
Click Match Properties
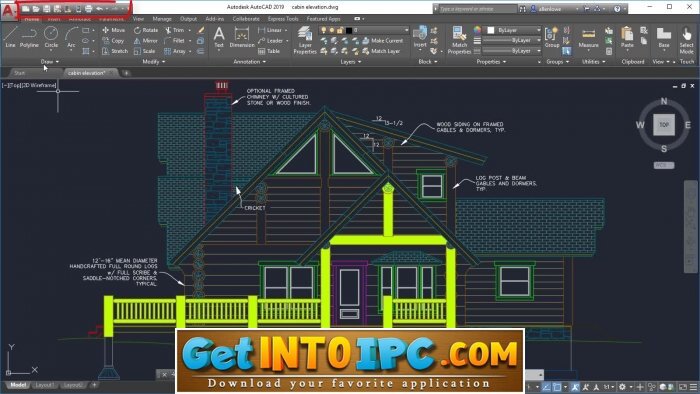pyautogui.click(x=459, y=40)
